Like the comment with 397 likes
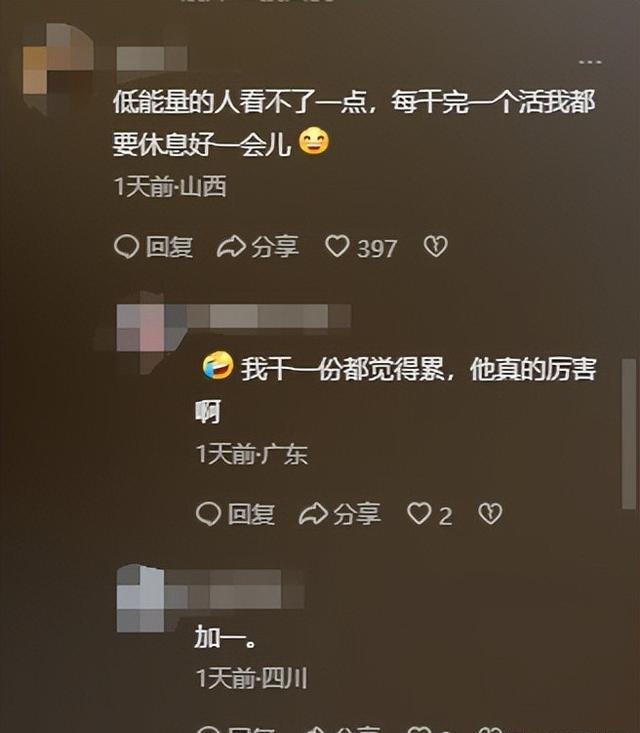The width and height of the screenshot is (640, 733). 338,246
